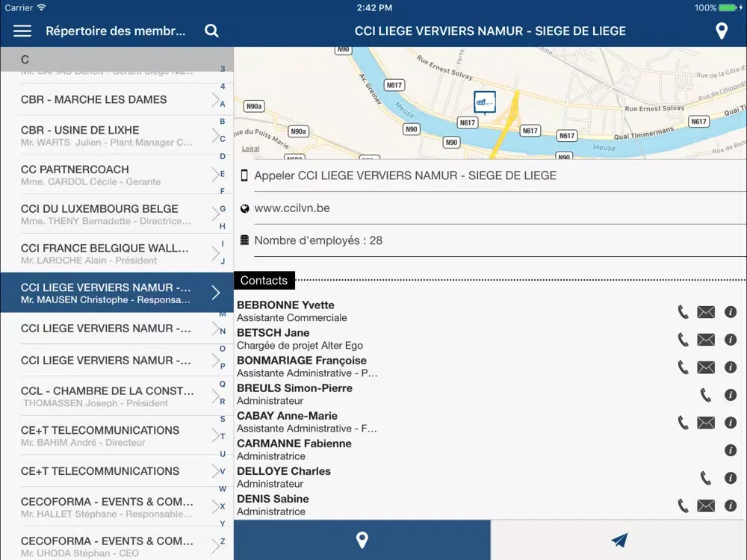Open website www.ccilvn.be
Screen dimensions: 747x560
[x=292, y=208]
